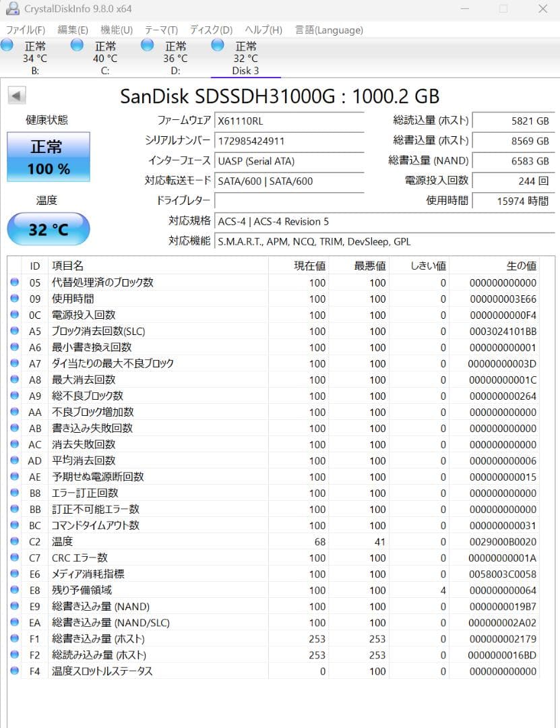This screenshot has width=560, height=728.
Task: Click status dot for attribute BB
Action: click(14, 509)
